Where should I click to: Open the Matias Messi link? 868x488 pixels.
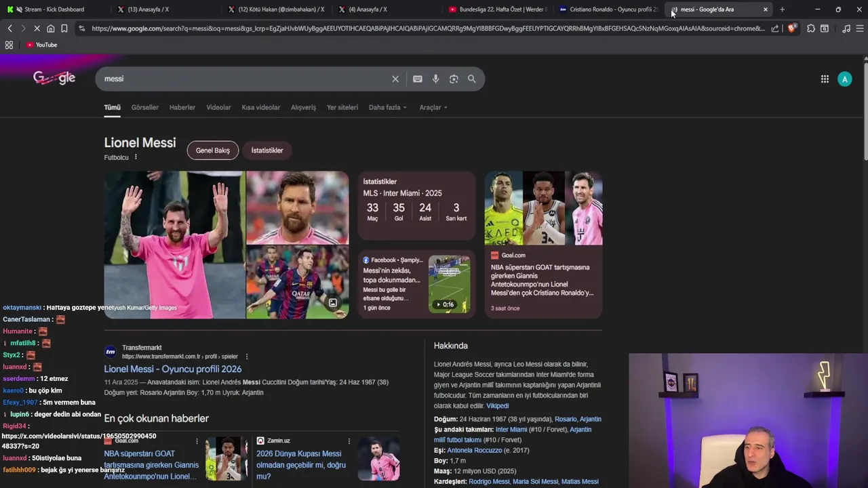click(x=580, y=482)
